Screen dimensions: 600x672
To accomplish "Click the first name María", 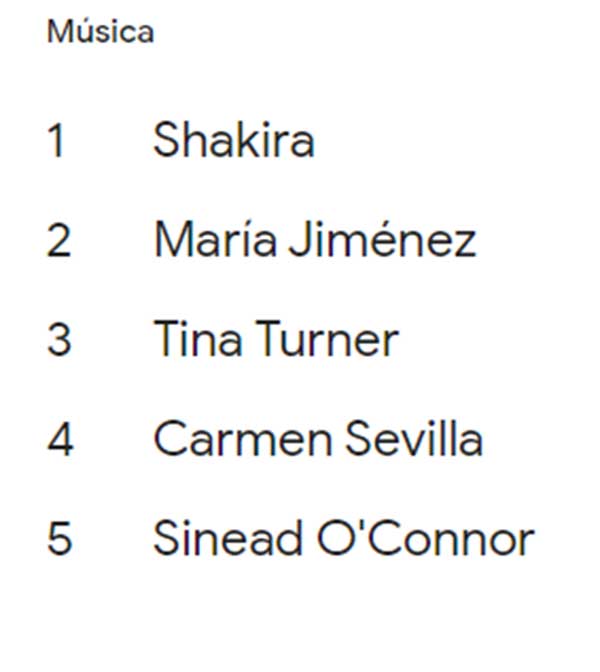I will pyautogui.click(x=211, y=240).
